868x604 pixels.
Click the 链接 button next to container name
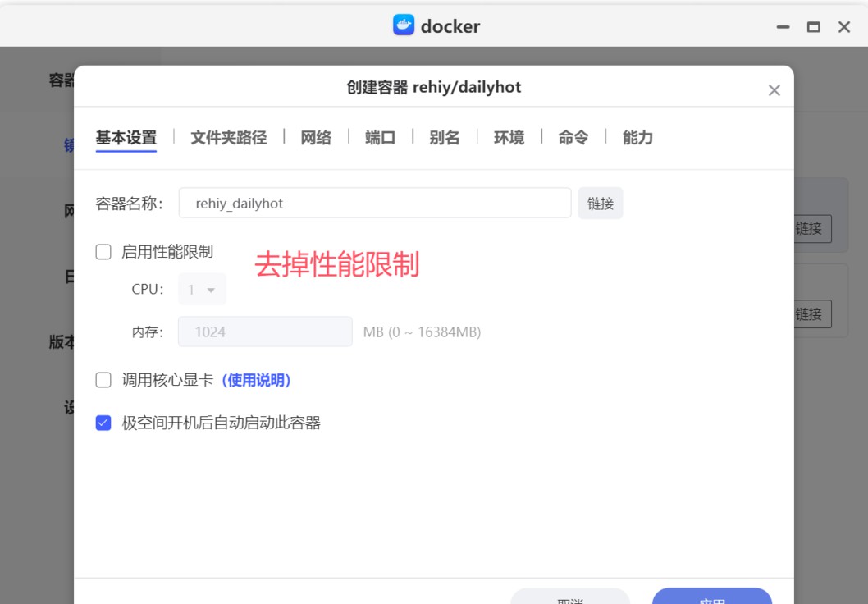tap(601, 204)
